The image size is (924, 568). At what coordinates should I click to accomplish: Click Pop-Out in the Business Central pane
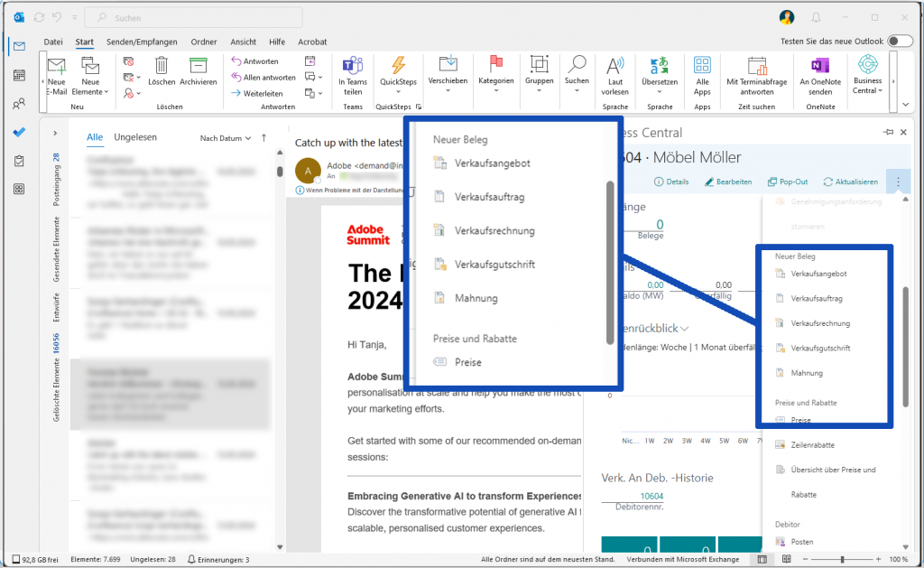[788, 182]
